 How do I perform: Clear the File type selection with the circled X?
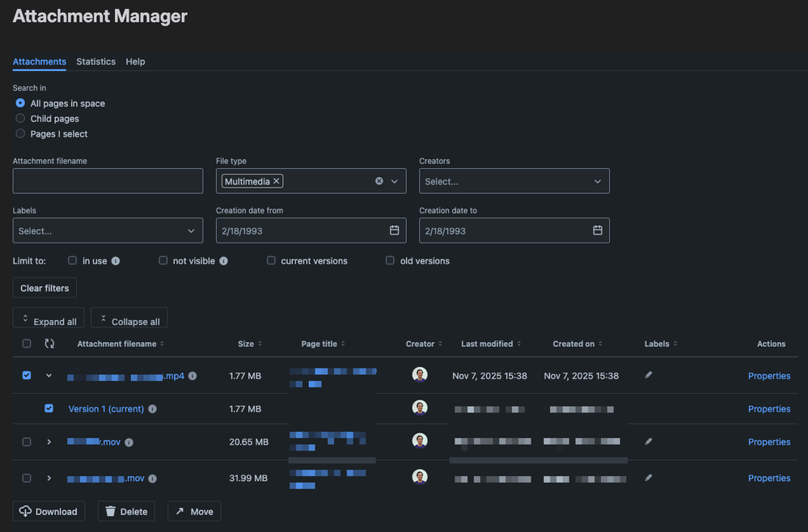point(379,181)
